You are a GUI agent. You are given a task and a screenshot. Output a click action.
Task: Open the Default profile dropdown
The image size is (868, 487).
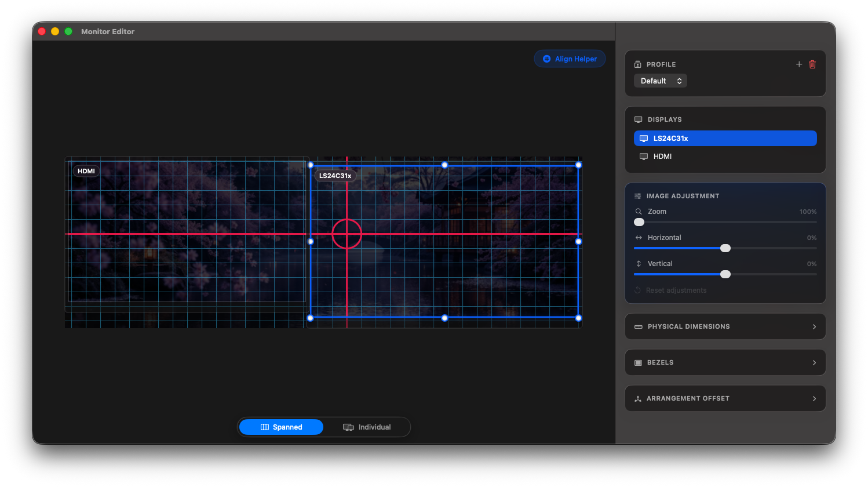[x=661, y=81]
